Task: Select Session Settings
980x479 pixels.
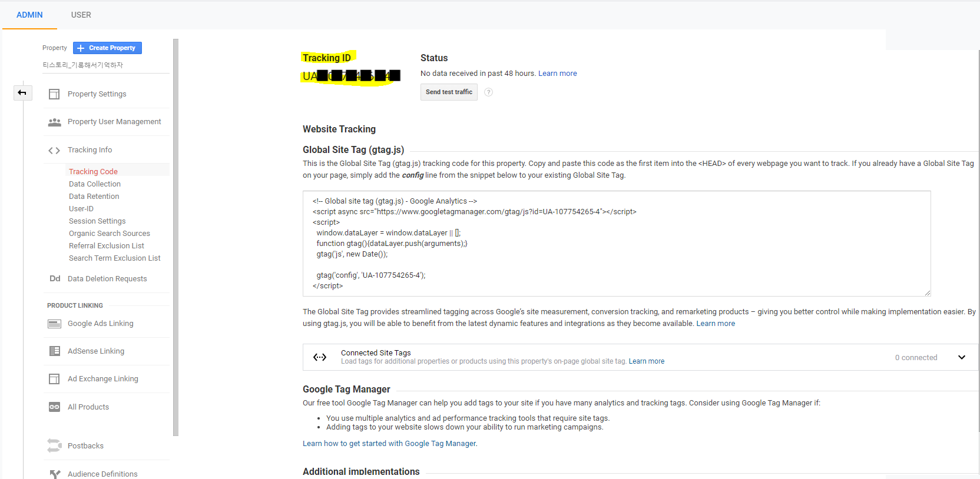Action: 97,221
